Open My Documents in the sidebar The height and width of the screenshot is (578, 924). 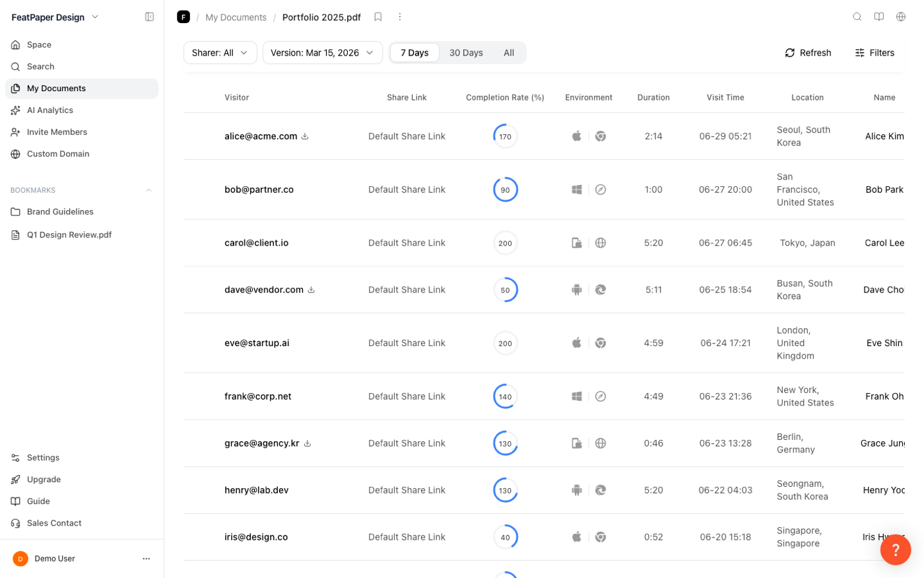pyautogui.click(x=82, y=89)
